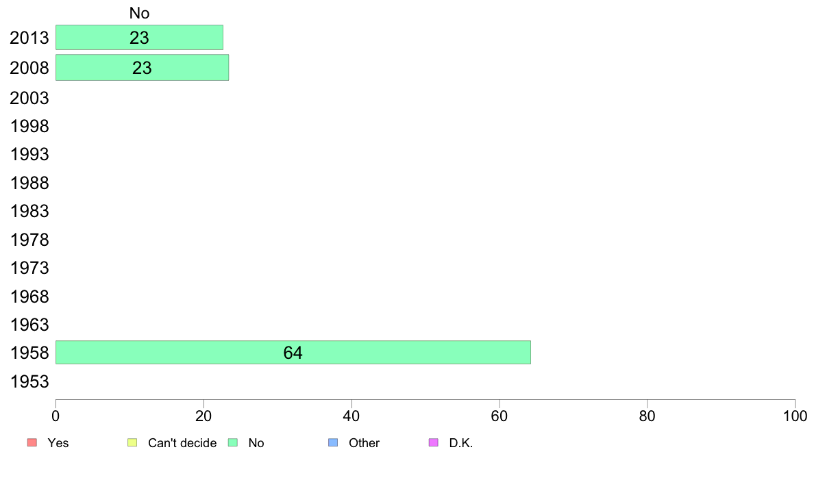Click the 2013 year label
The image size is (814, 504).
click(x=29, y=38)
